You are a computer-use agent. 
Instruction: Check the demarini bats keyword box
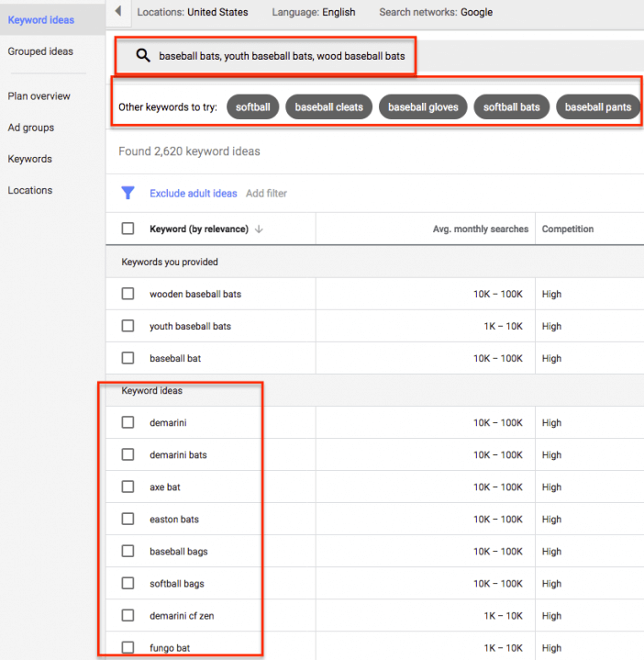click(128, 454)
